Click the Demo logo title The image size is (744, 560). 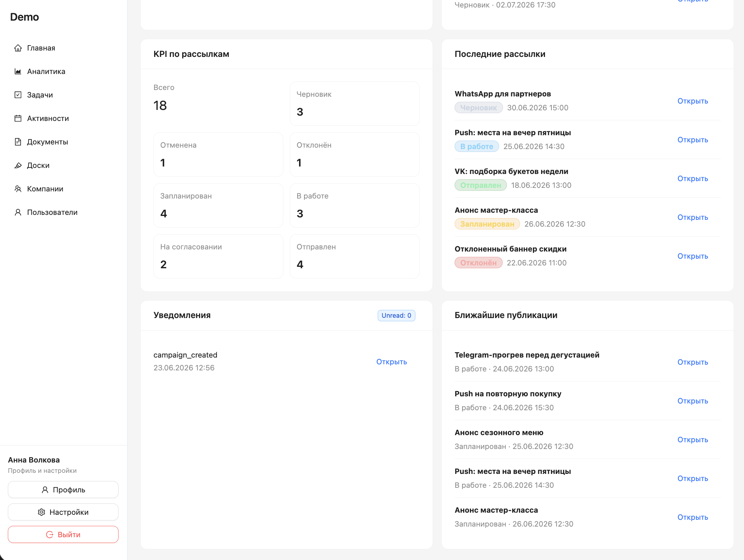25,17
